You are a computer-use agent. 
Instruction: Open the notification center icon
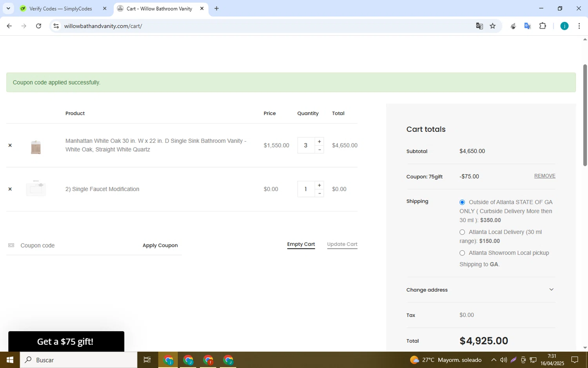[575, 360]
